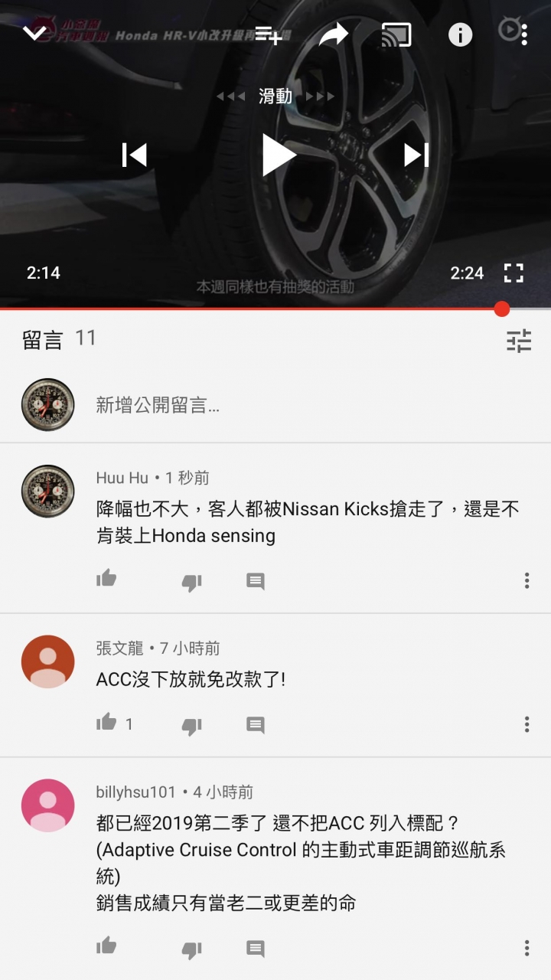Open player three-dot overflow menu
The height and width of the screenshot is (980, 551).
[524, 34]
